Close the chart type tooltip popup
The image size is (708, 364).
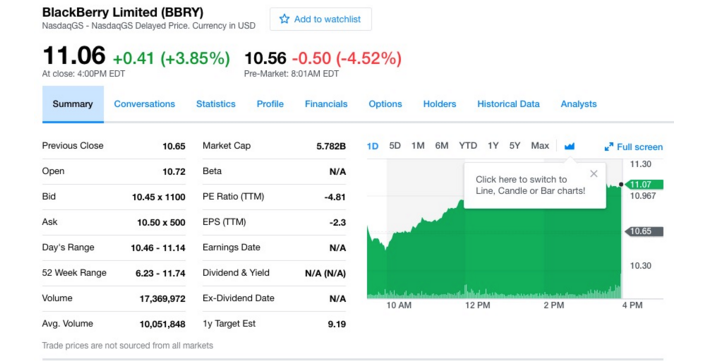coord(594,173)
